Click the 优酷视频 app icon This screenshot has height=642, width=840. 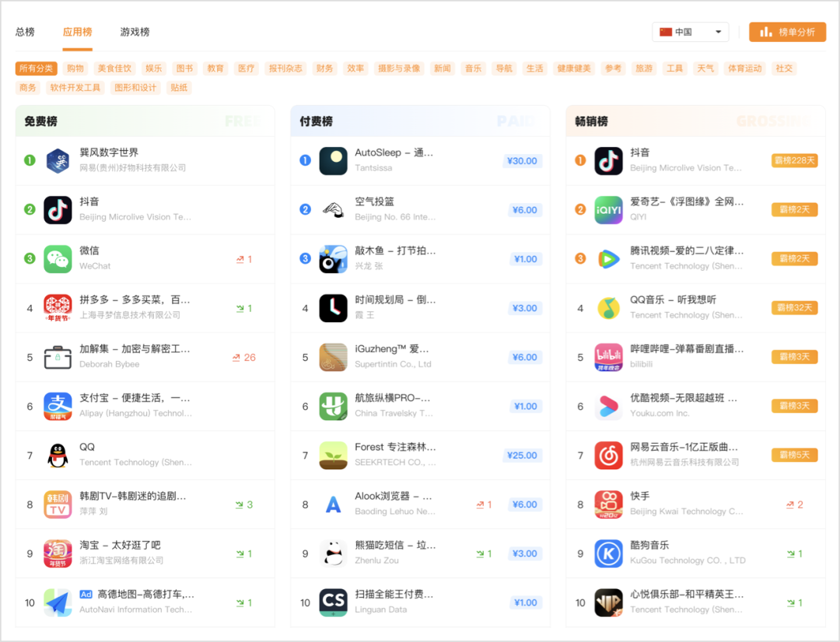[608, 406]
